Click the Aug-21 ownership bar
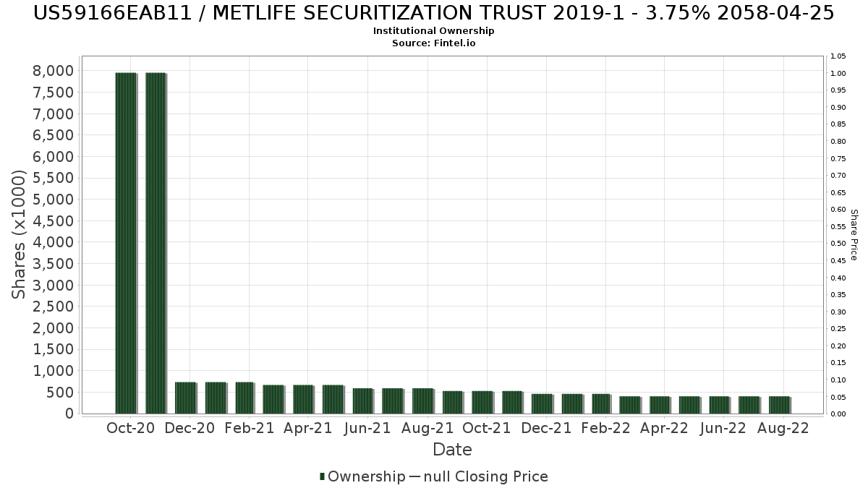Viewport: 868px width, 488px height. (x=422, y=401)
